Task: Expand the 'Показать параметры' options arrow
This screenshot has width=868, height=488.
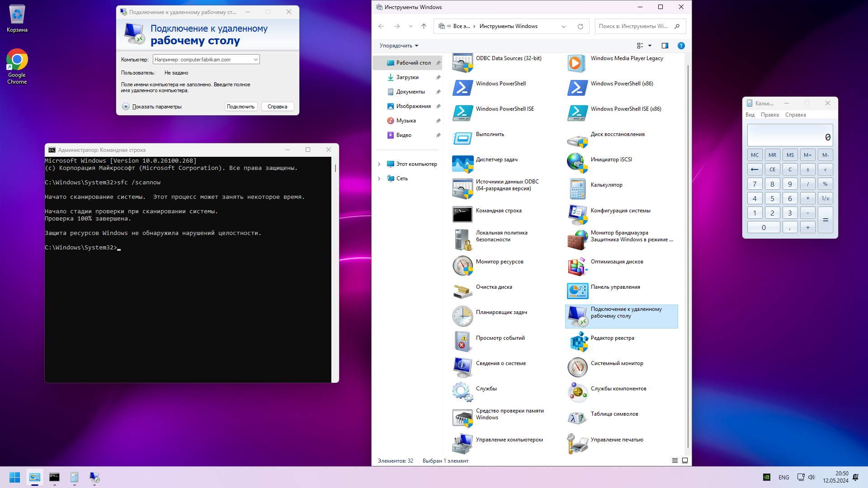Action: click(x=126, y=107)
